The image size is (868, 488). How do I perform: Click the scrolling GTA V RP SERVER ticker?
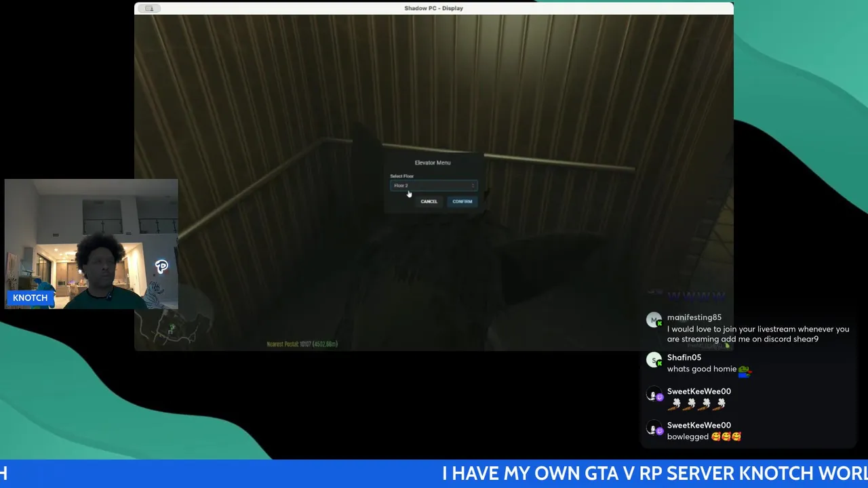(x=434, y=473)
